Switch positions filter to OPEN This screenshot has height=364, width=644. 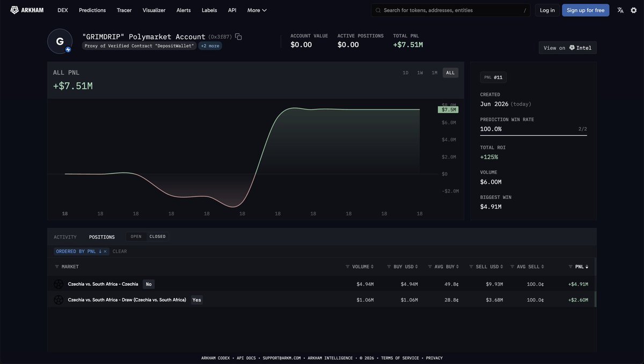(x=136, y=236)
